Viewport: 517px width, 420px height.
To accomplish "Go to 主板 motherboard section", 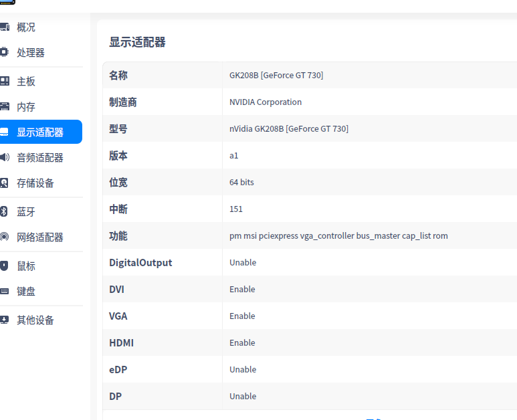I will [x=26, y=81].
